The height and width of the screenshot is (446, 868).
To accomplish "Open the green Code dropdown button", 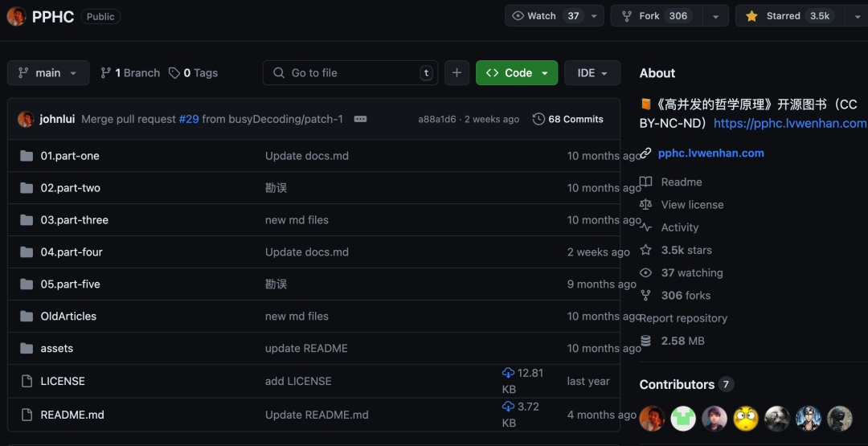I will coord(517,72).
